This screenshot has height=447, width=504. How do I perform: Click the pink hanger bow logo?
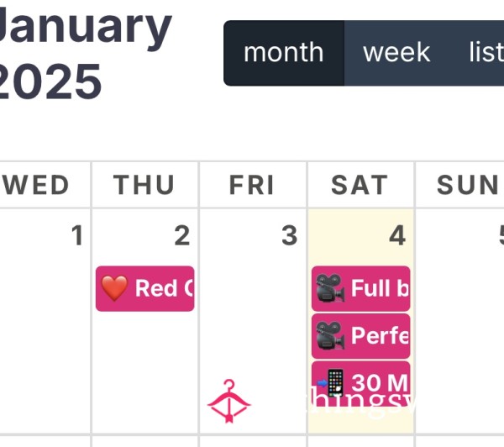point(228,401)
